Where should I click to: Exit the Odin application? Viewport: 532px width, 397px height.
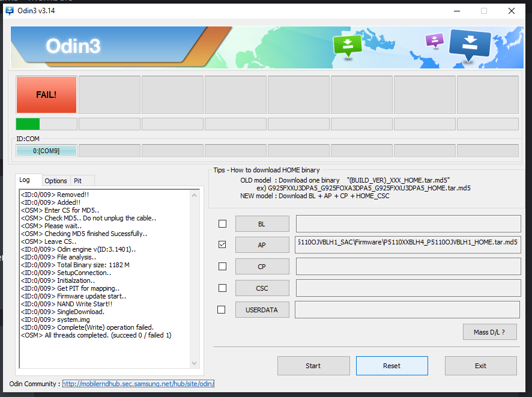click(481, 366)
